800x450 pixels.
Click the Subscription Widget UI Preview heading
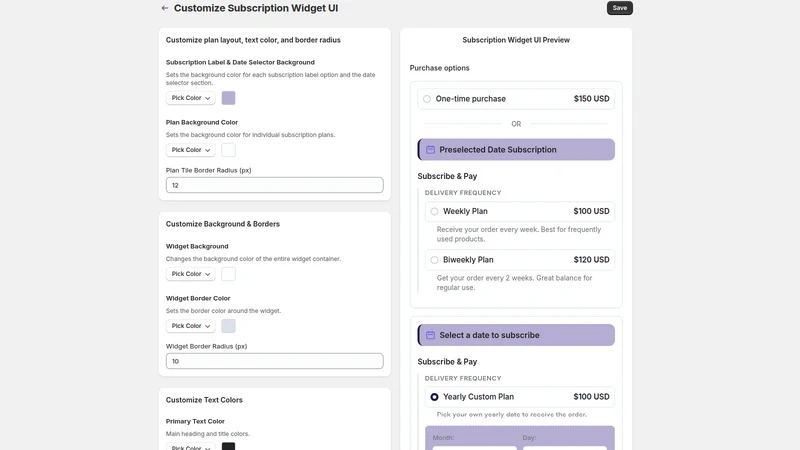516,40
